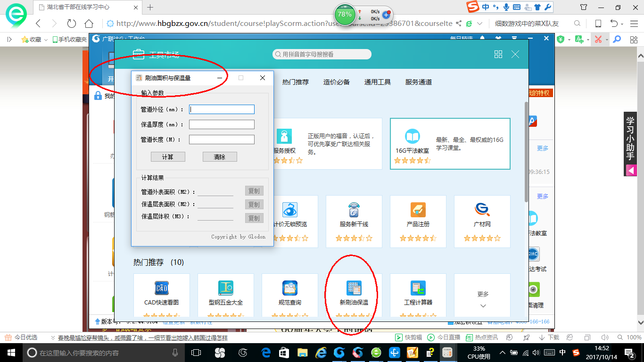Image resolution: width=644 pixels, height=362 pixels.
Task: Switch to 热门推荐 tab
Action: (296, 82)
